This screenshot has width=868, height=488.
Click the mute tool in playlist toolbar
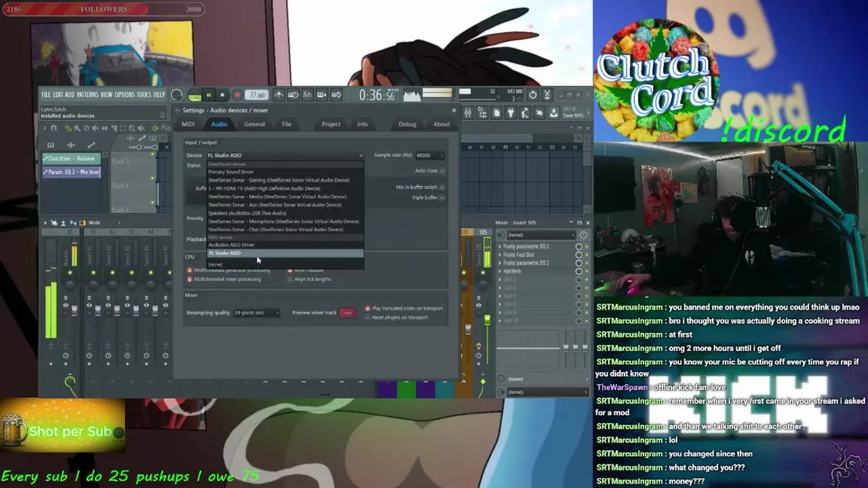point(94,128)
